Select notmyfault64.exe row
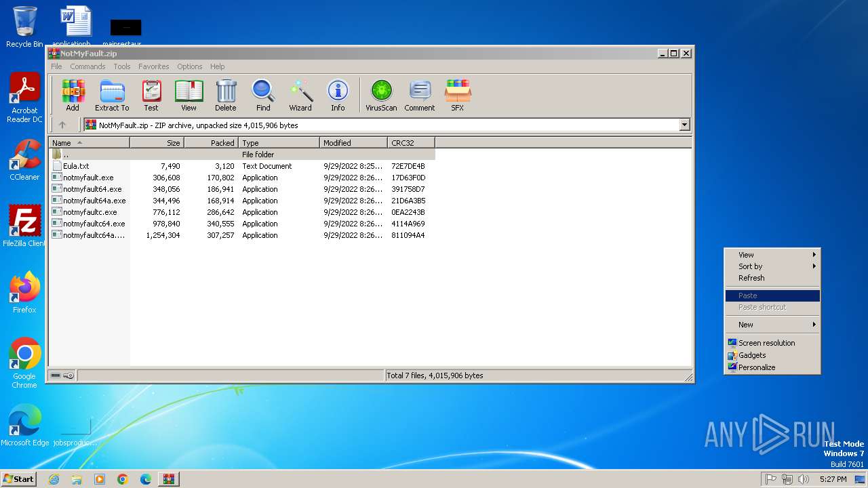 coord(241,189)
